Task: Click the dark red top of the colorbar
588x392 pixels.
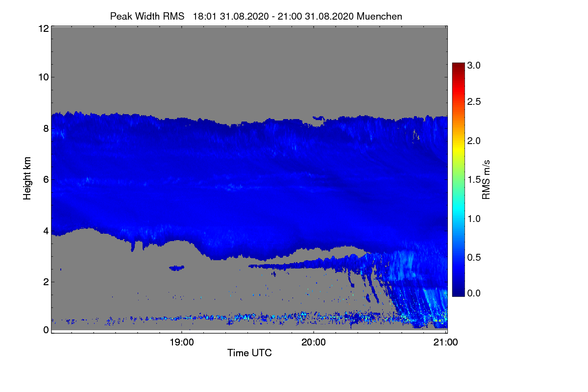Action: (458, 66)
